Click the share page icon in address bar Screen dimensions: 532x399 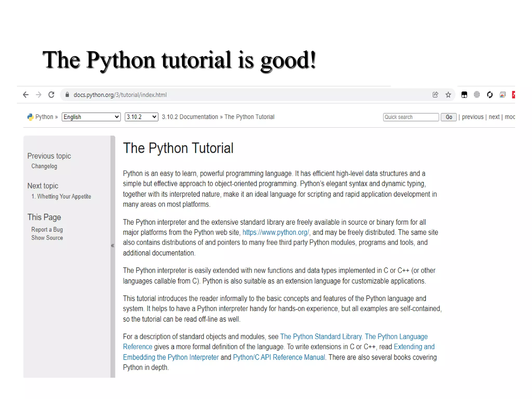point(435,95)
